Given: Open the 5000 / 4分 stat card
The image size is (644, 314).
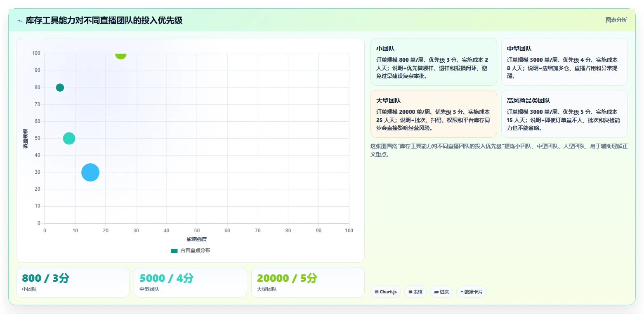Looking at the screenshot, I should [x=190, y=282].
